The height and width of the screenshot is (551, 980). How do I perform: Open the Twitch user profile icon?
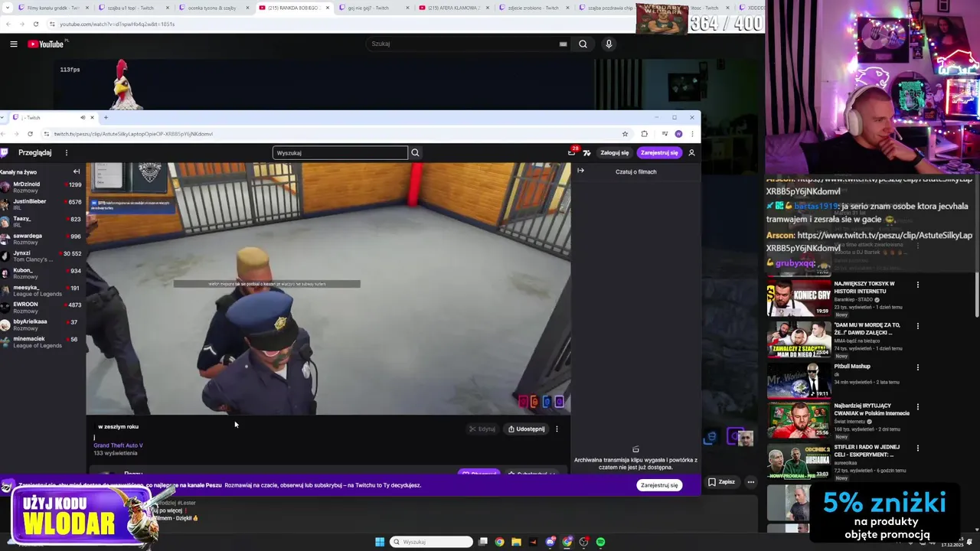(x=691, y=153)
